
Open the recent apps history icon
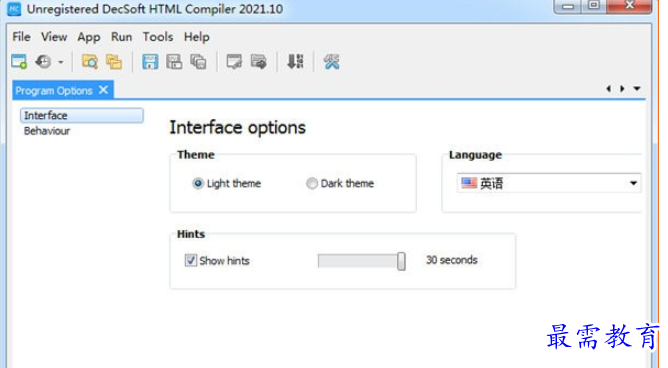(x=43, y=62)
